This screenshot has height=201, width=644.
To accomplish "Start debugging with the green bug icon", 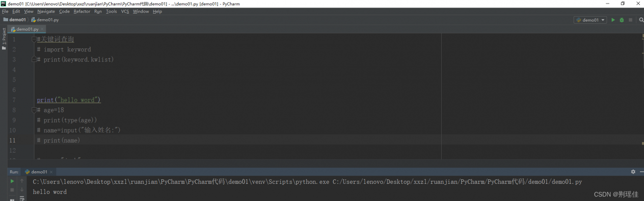I will click(x=621, y=20).
